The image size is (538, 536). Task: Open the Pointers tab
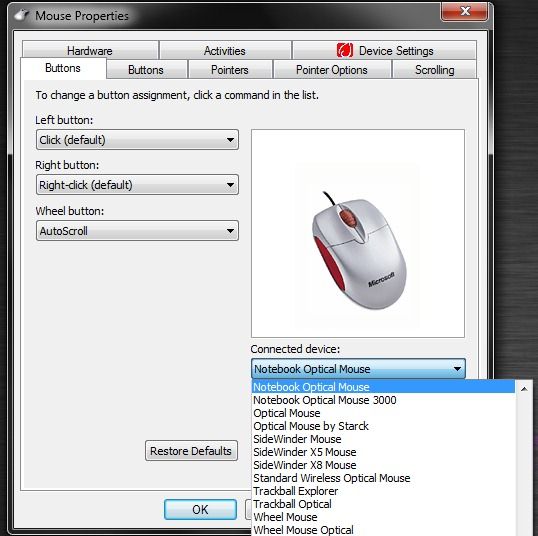tap(230, 70)
